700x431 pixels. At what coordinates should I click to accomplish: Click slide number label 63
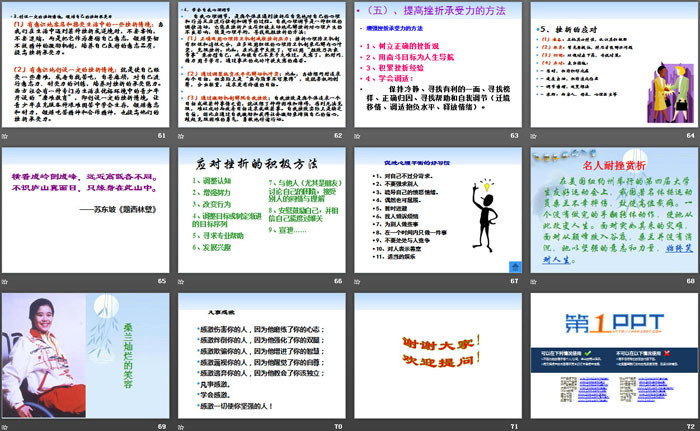(x=514, y=135)
